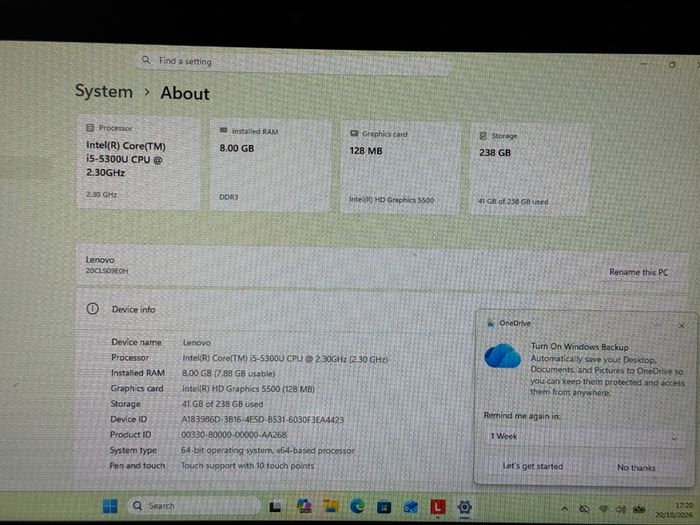Click No thanks in OneDrive popup

[x=636, y=467]
